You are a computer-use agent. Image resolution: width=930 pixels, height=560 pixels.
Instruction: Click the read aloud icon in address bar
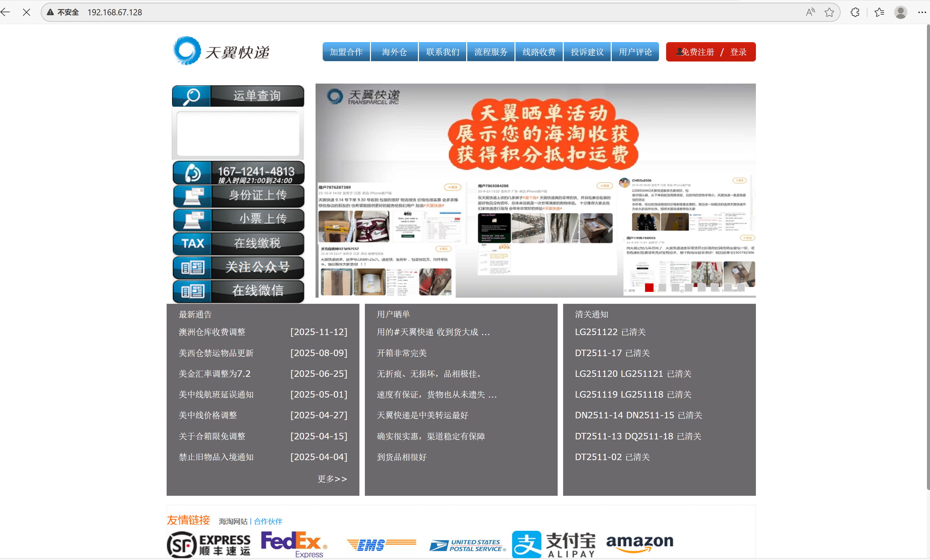[x=810, y=12]
